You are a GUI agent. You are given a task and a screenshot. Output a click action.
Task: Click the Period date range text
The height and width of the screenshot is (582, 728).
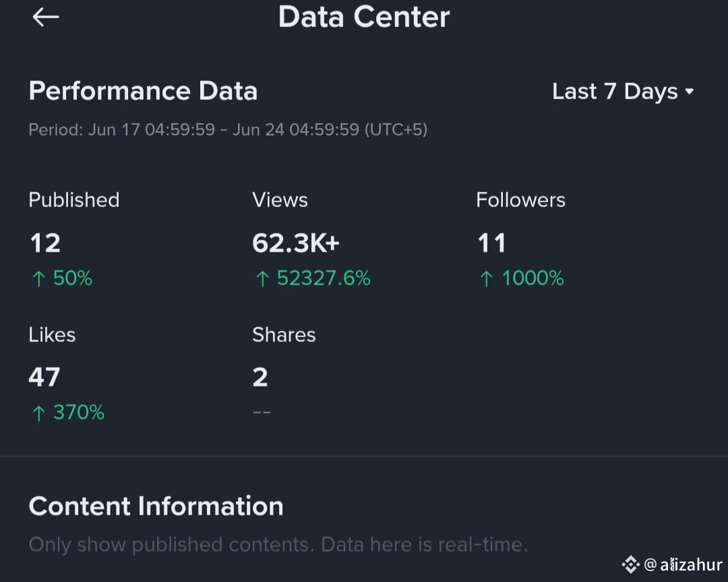(228, 129)
